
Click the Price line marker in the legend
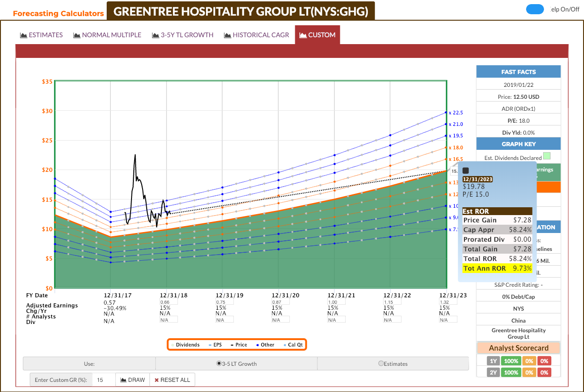(232, 345)
